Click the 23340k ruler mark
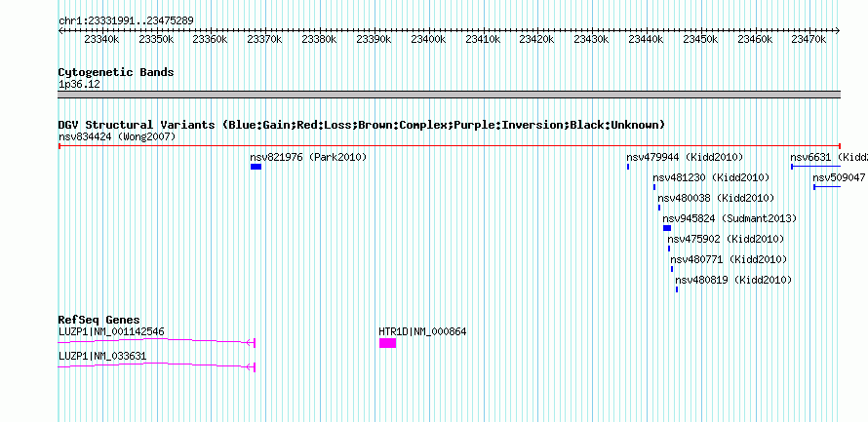The image size is (868, 422). click(101, 39)
